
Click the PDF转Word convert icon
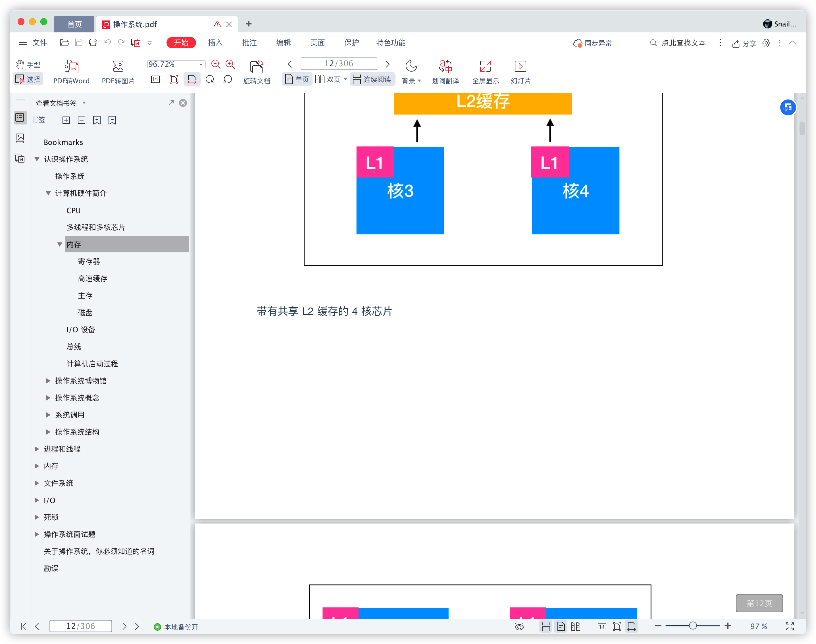pos(71,67)
